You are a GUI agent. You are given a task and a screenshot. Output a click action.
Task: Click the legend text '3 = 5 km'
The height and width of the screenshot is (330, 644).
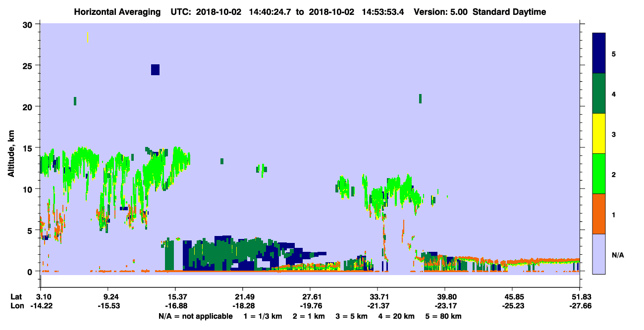pyautogui.click(x=352, y=316)
